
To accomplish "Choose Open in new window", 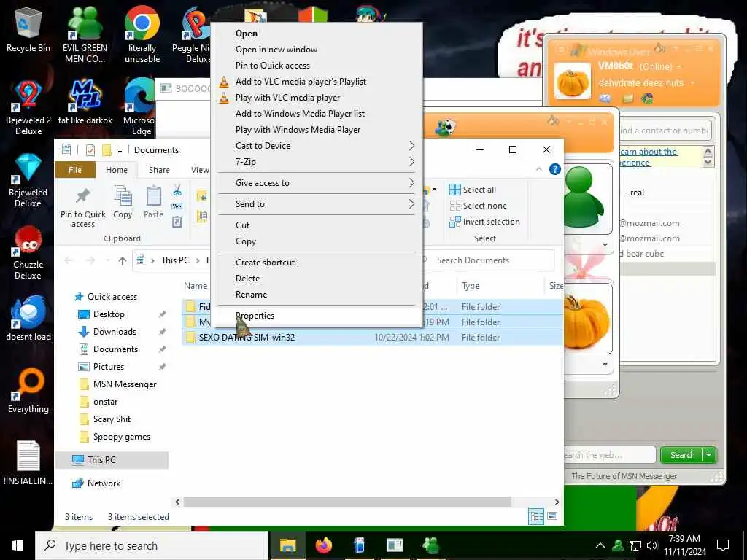I will point(317,50).
